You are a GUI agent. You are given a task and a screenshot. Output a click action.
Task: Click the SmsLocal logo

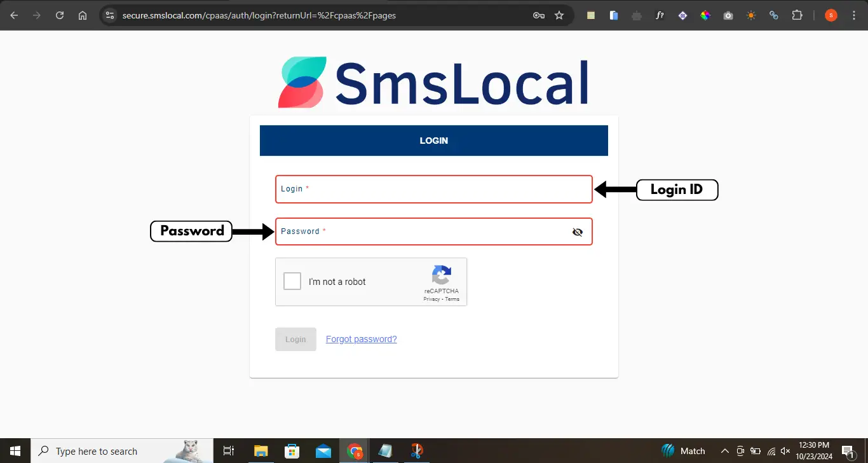point(433,82)
